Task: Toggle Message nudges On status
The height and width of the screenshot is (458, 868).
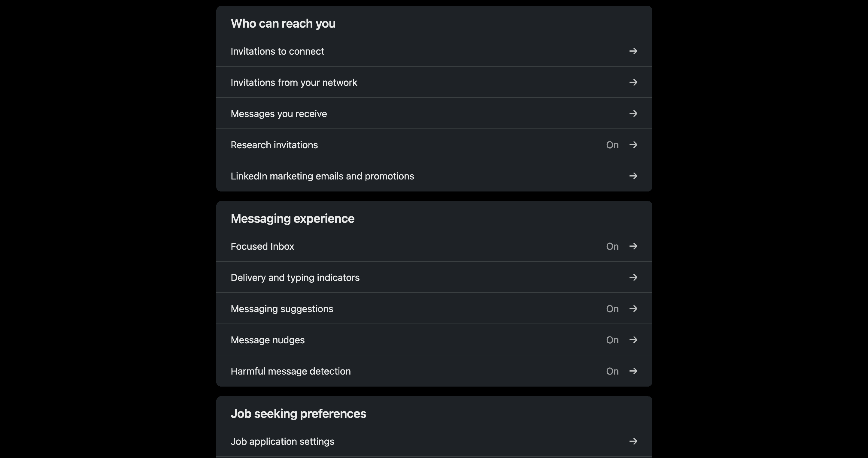Action: click(x=612, y=340)
